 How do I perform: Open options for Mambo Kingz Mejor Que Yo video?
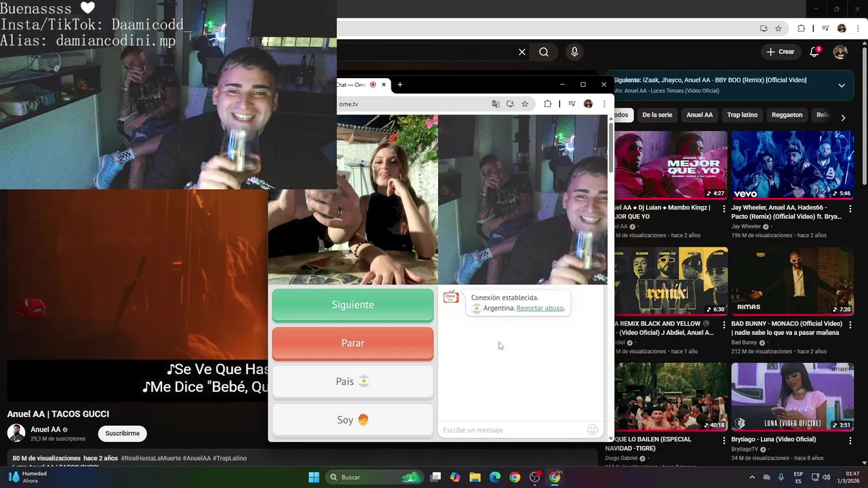[x=724, y=209]
